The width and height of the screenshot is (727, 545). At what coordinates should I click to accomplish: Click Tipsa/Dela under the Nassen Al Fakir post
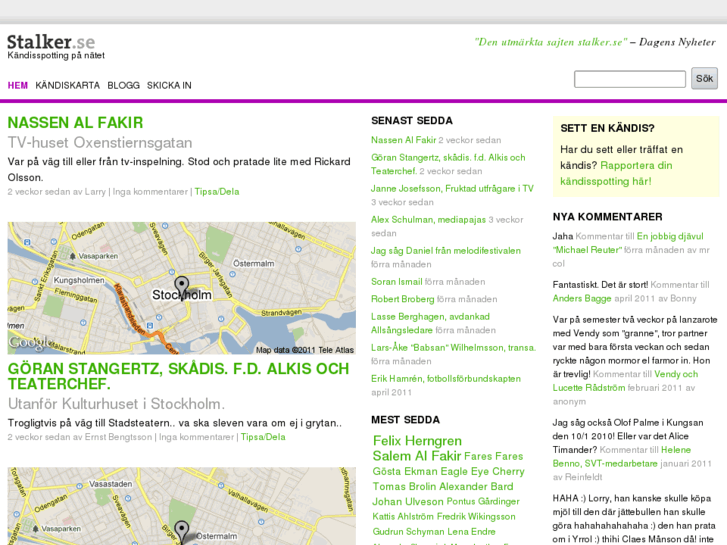click(x=217, y=192)
